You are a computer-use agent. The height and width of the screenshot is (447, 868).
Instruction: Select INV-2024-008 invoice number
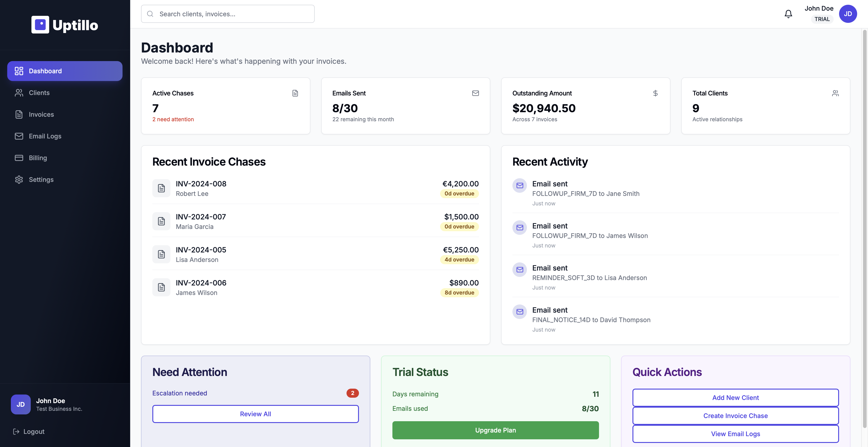tap(201, 184)
